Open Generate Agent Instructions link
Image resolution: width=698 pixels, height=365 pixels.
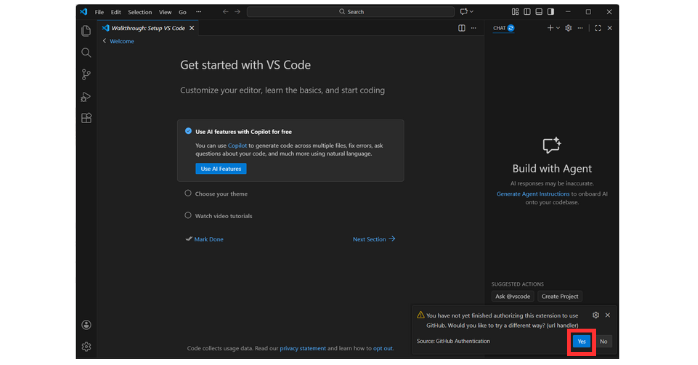[x=533, y=194]
